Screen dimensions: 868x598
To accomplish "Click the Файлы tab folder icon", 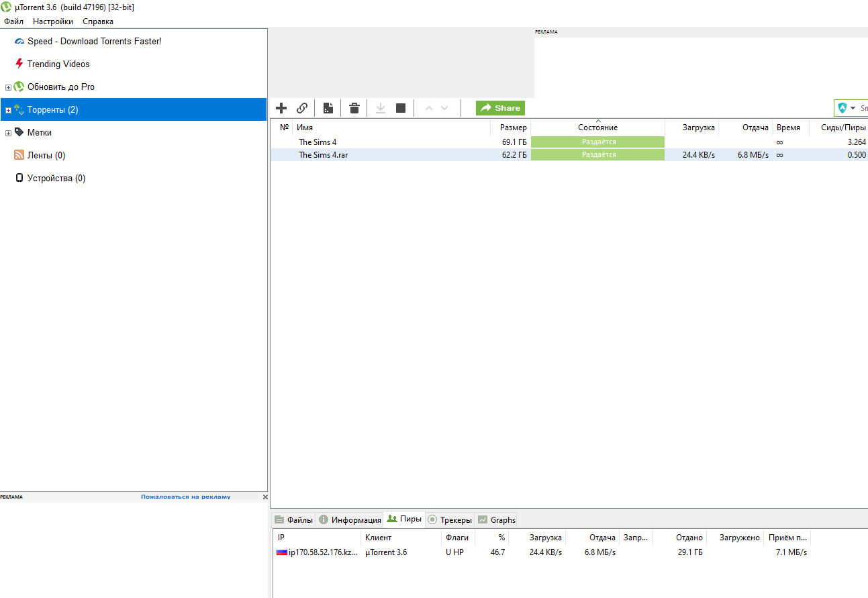I will pos(279,520).
